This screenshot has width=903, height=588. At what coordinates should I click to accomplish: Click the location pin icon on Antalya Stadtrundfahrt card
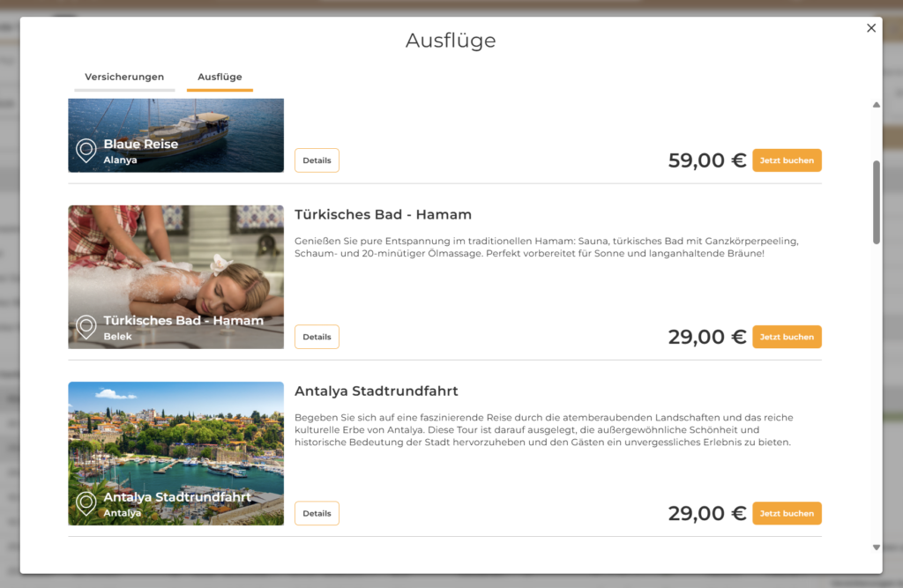pyautogui.click(x=86, y=503)
